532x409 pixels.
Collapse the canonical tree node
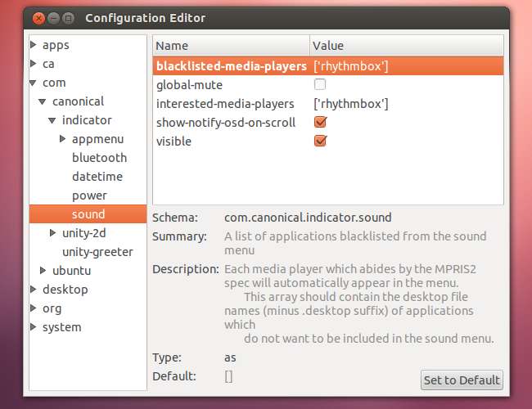tap(44, 101)
